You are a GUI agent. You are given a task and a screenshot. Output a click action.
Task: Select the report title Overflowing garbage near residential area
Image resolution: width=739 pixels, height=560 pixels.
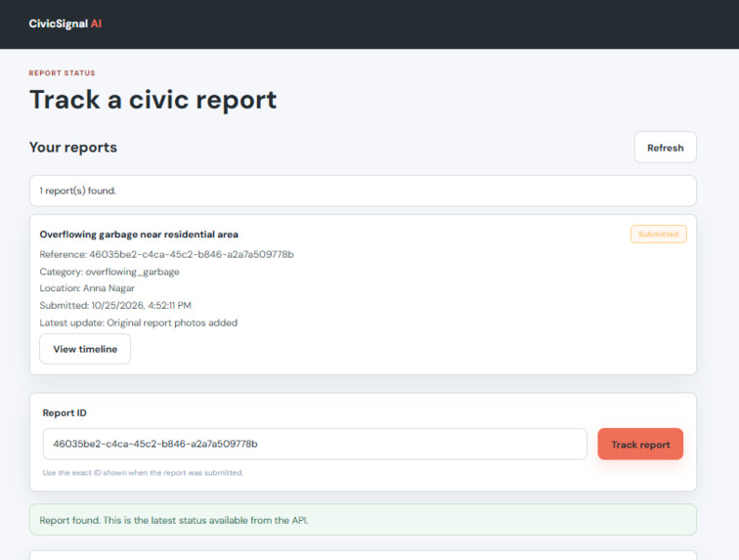[139, 235]
